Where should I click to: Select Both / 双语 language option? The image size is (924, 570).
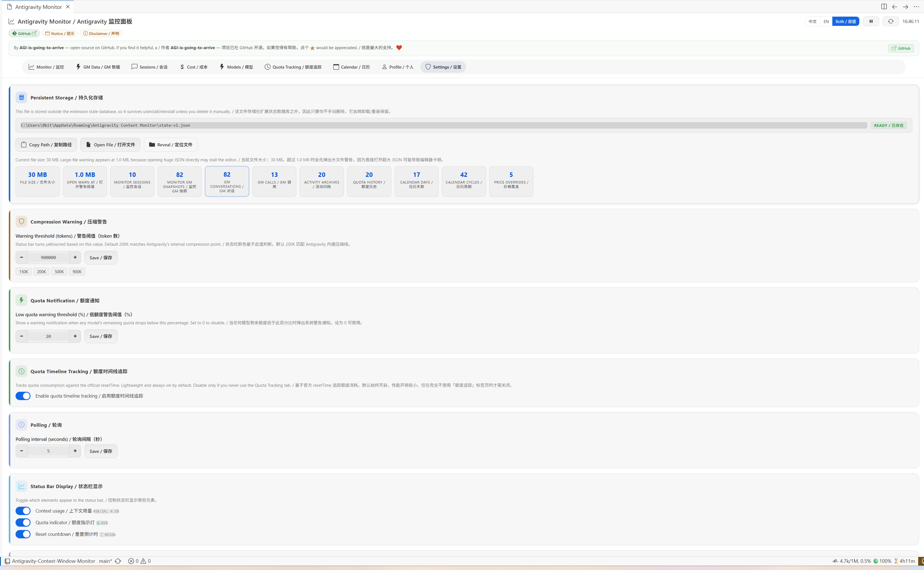click(846, 21)
